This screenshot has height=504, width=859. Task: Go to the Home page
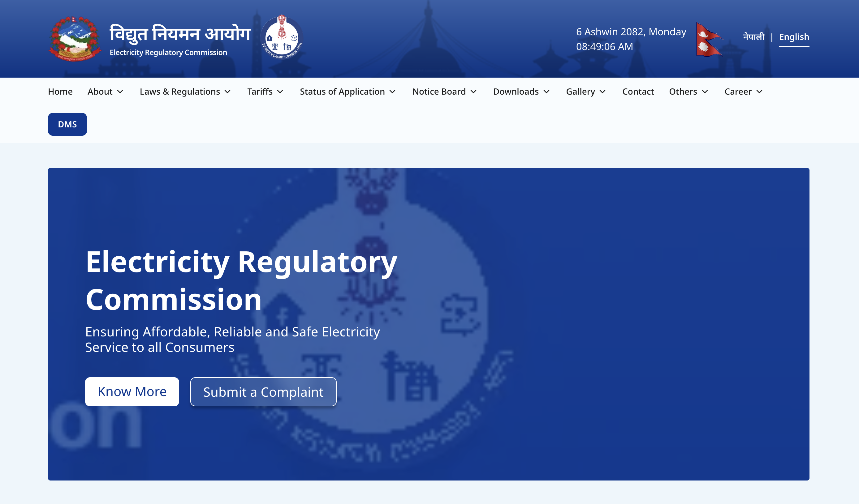[60, 92]
